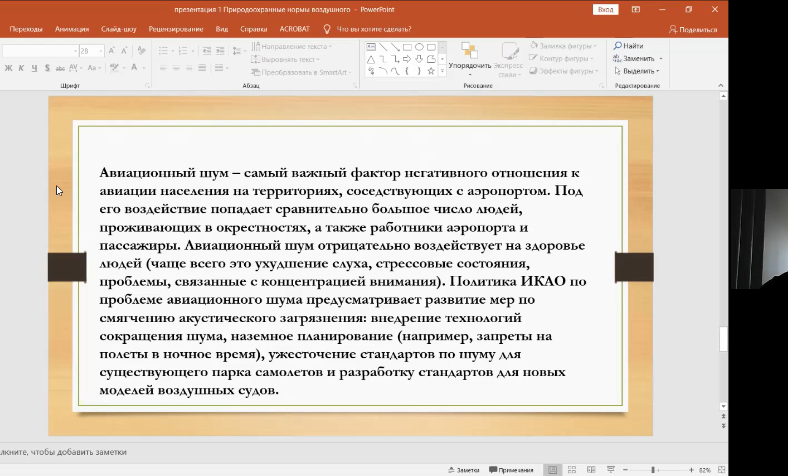Click the fit slide to window icon
The height and width of the screenshot is (476, 788).
click(x=719, y=469)
